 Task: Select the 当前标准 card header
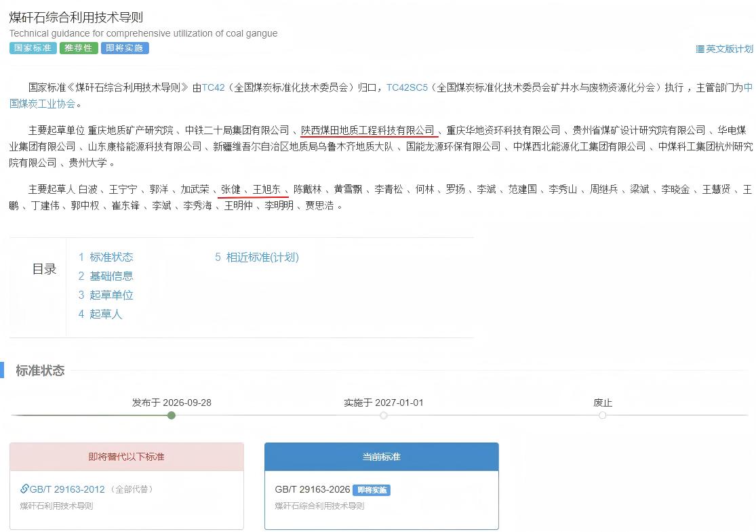[381, 457]
